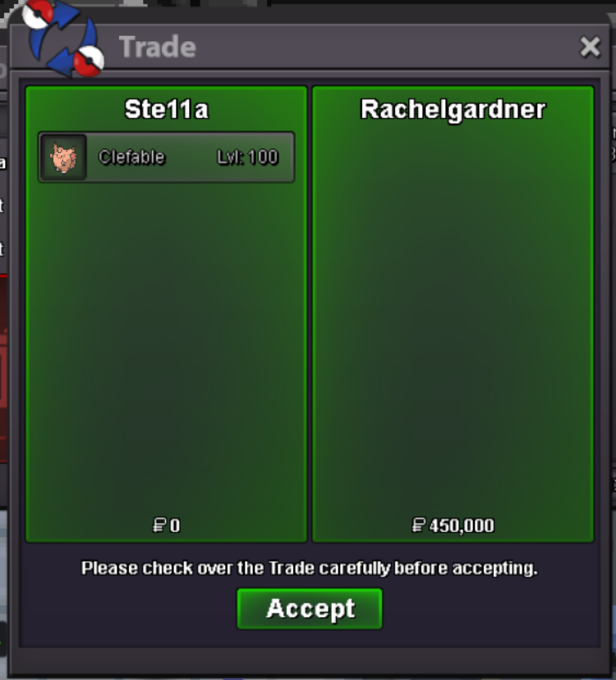Click the Lvl: 100 label on Clefable
Viewport: 616px width, 680px height.
tap(248, 157)
